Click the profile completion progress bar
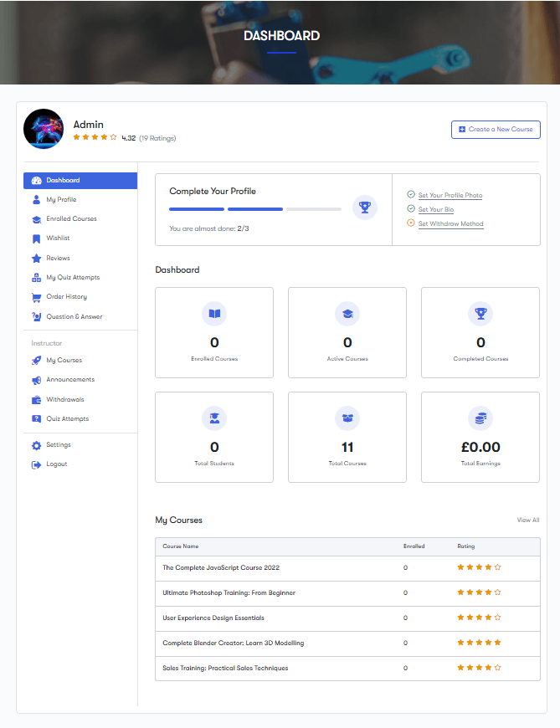This screenshot has width=560, height=728. point(255,209)
